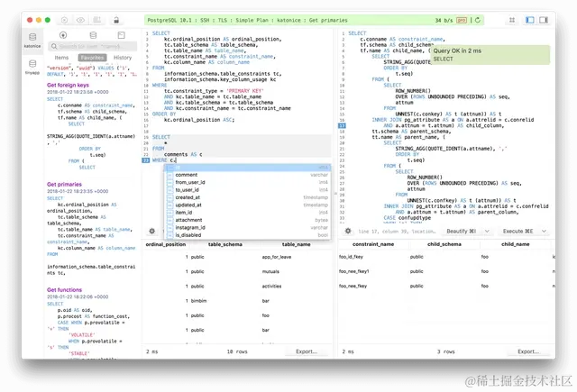Choose 'attachment' autocomplete suggestion
577x392 pixels.
[x=247, y=220]
